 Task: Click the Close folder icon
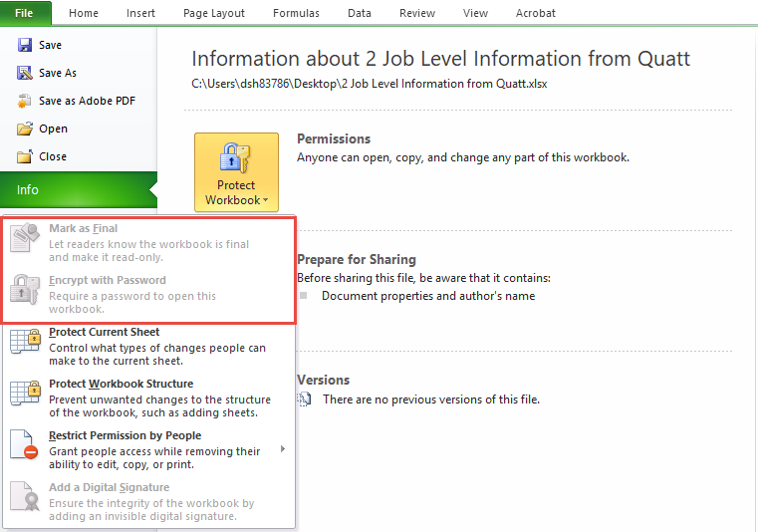[x=25, y=156]
